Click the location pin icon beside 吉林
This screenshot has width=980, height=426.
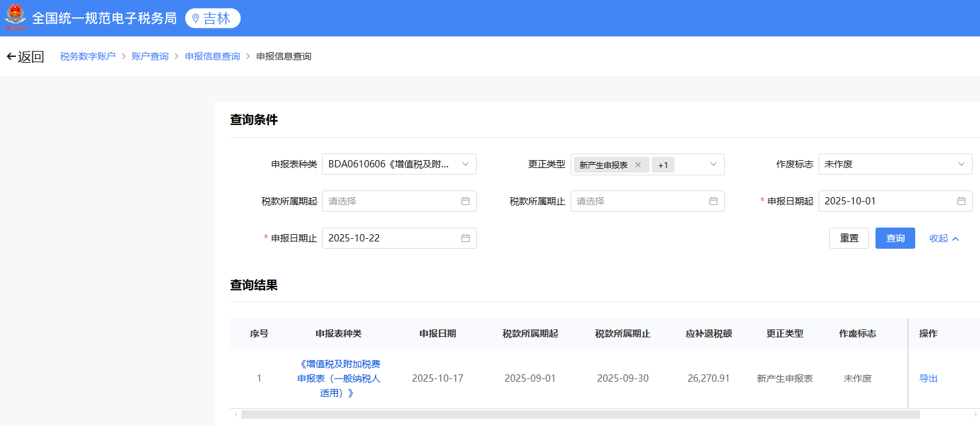coord(196,19)
